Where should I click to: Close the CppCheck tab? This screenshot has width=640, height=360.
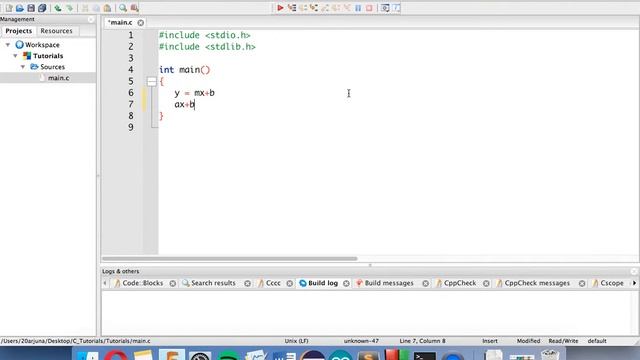486,283
